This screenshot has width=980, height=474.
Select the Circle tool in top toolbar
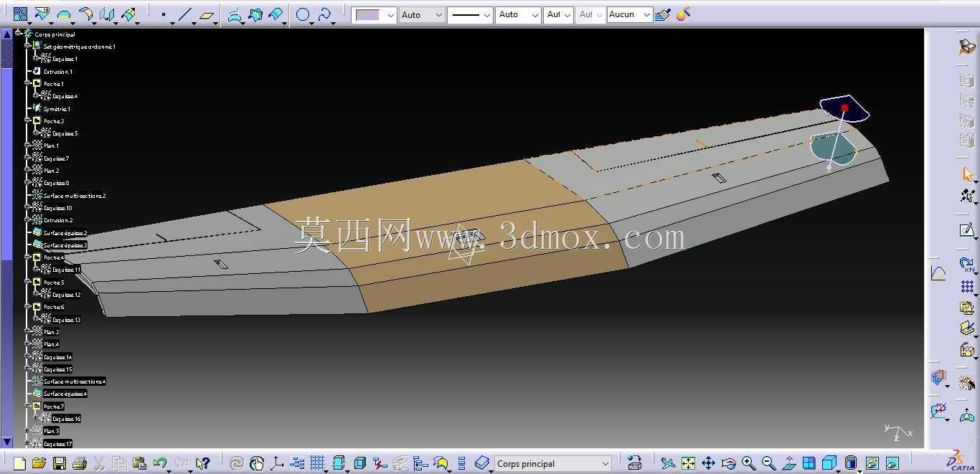[303, 14]
